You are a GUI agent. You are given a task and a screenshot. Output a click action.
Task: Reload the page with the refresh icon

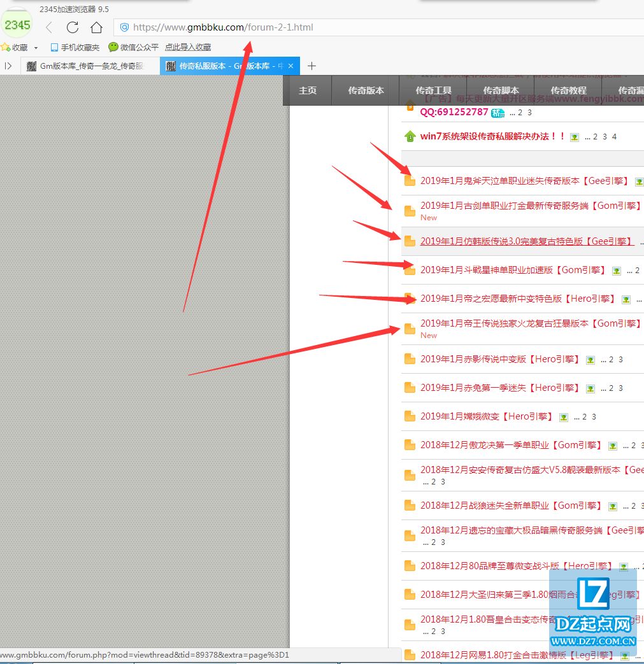pyautogui.click(x=73, y=27)
